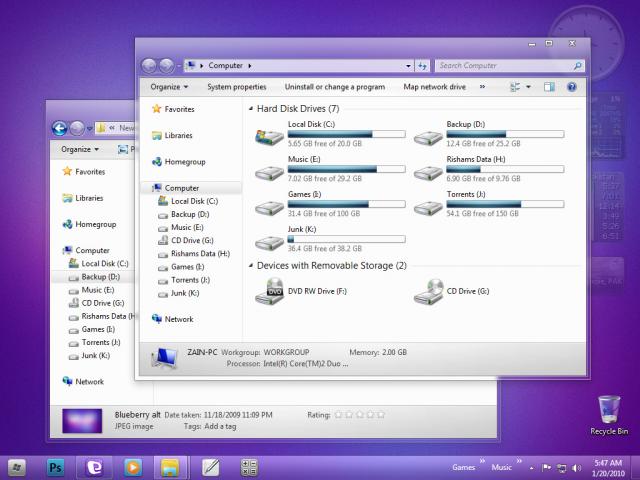Click the Blueberry alt thumbnail in details pane
640x480 pixels.
point(82,421)
